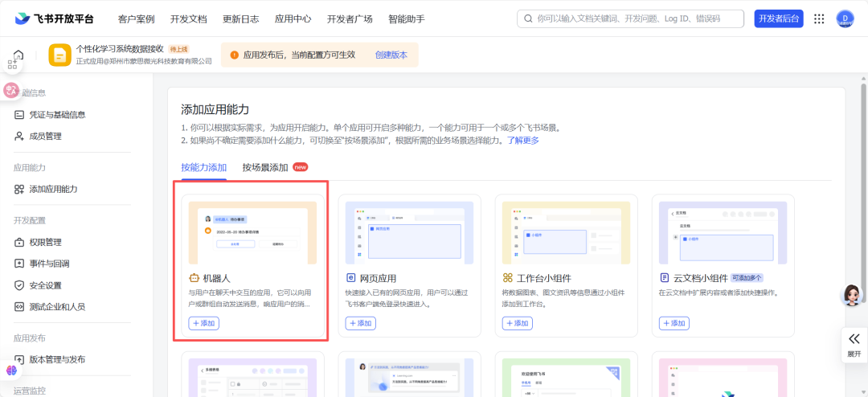Click the web app icon next to 网页应用

pyautogui.click(x=350, y=278)
